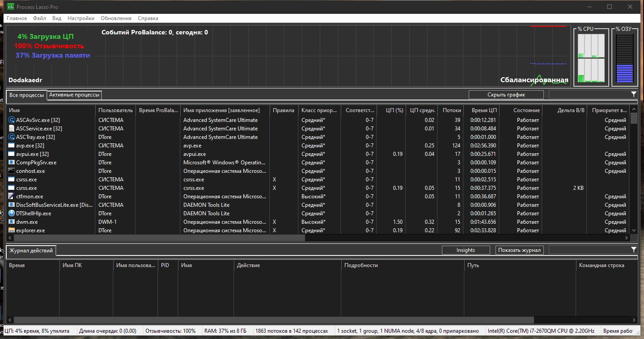Click the CompPkgSrv.exe process icon
Viewport: 644px width, 339px height.
(x=12, y=163)
